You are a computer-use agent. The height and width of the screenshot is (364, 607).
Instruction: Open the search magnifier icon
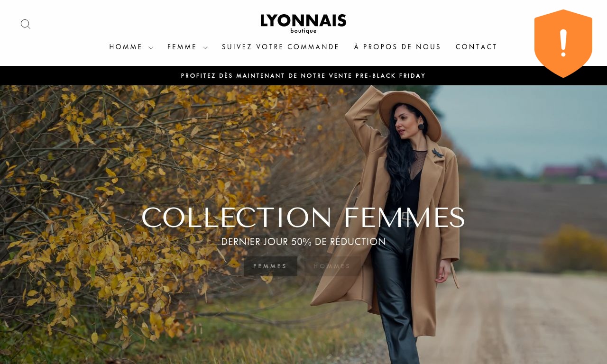click(x=26, y=24)
